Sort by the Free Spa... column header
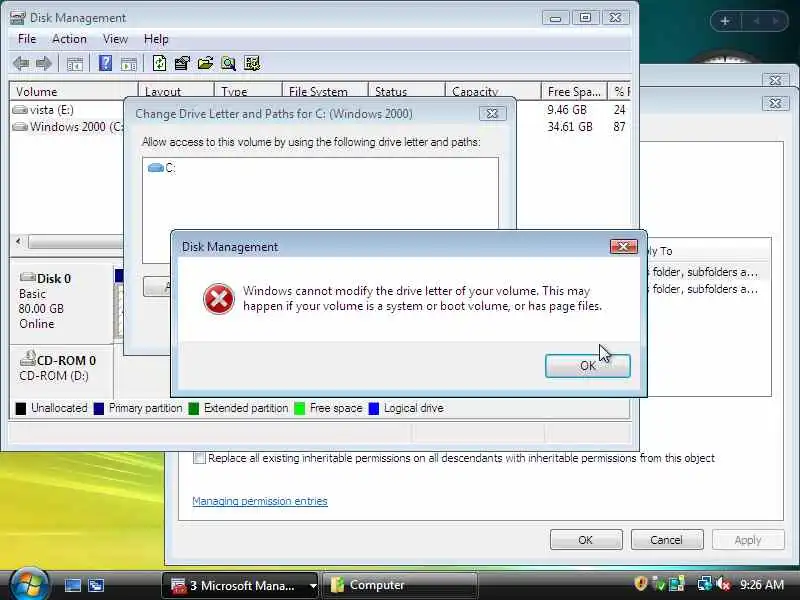 point(574,91)
